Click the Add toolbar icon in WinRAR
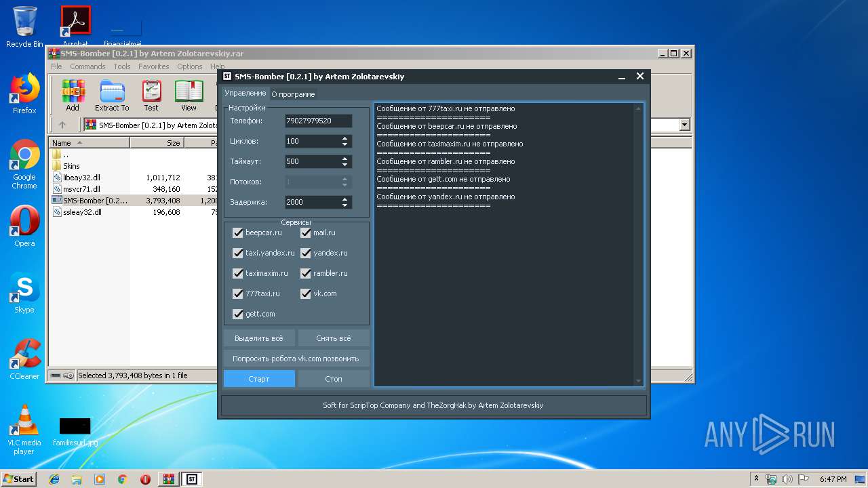Viewport: 868px width, 488px height. [73, 96]
